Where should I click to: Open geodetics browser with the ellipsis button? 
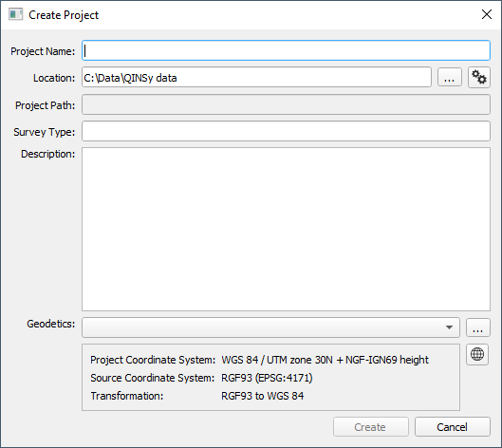click(477, 327)
